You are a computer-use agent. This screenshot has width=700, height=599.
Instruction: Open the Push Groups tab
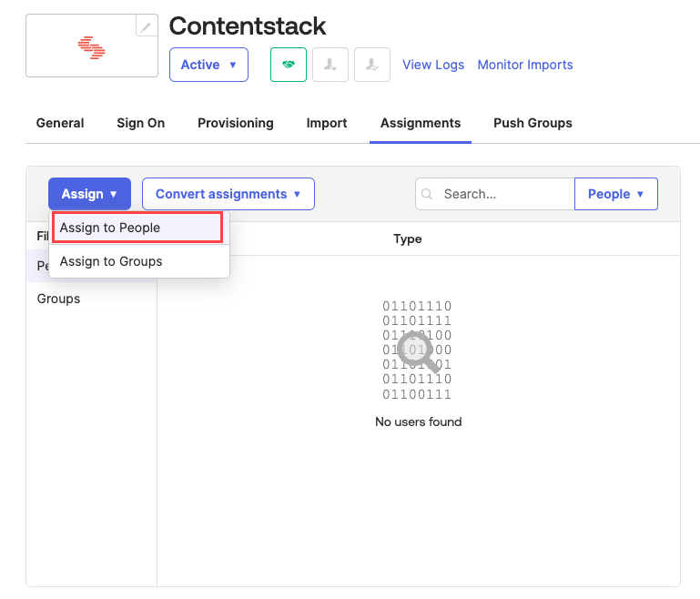tap(533, 123)
